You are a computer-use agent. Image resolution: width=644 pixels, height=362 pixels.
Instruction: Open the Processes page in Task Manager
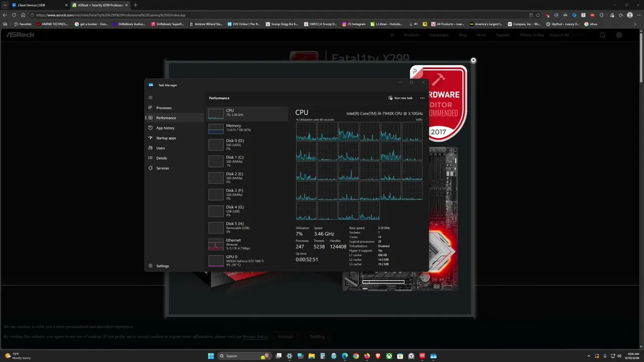pos(174,108)
